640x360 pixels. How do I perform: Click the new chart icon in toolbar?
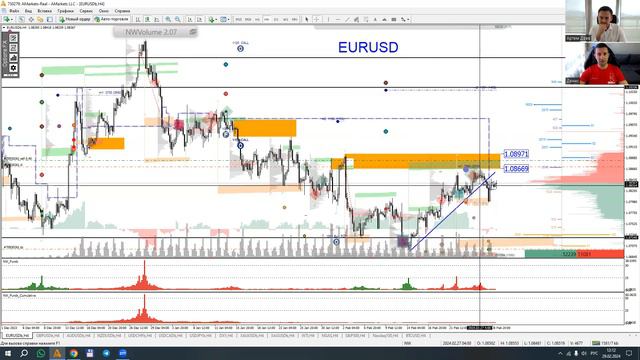click(x=7, y=19)
